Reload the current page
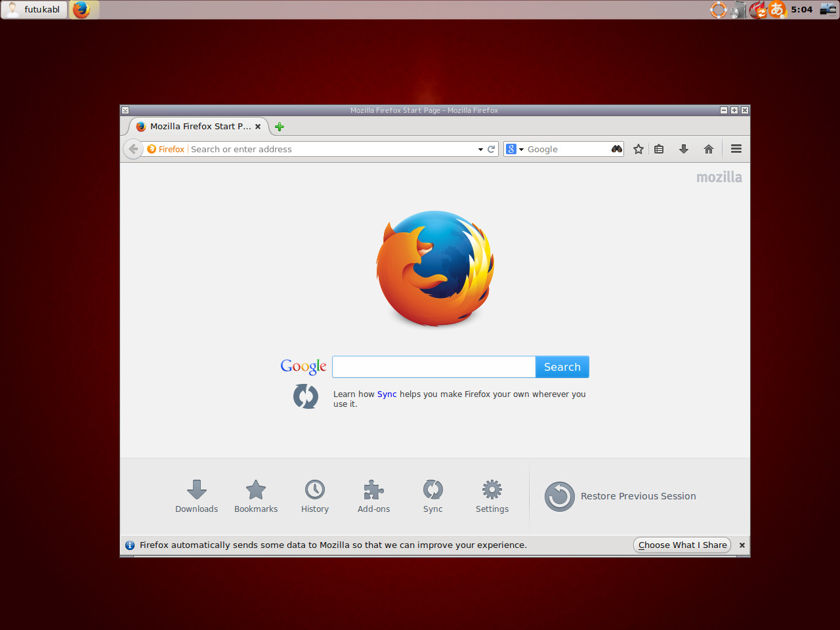840x630 pixels. coord(491,149)
